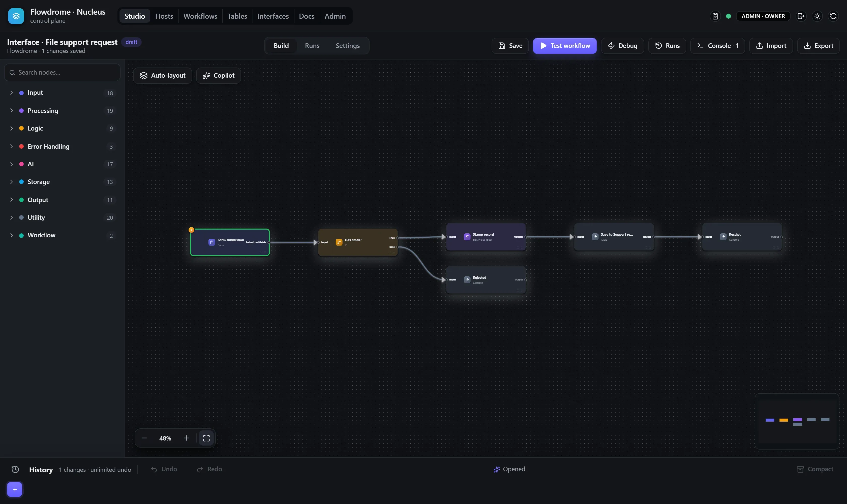Click the fit-to-screen icon
Image resolution: width=847 pixels, height=504 pixels.
(206, 438)
